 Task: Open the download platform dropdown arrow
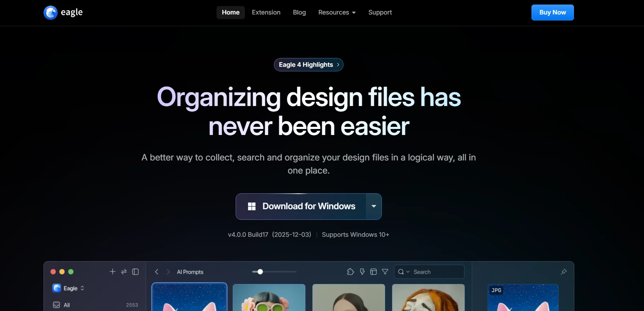click(374, 206)
